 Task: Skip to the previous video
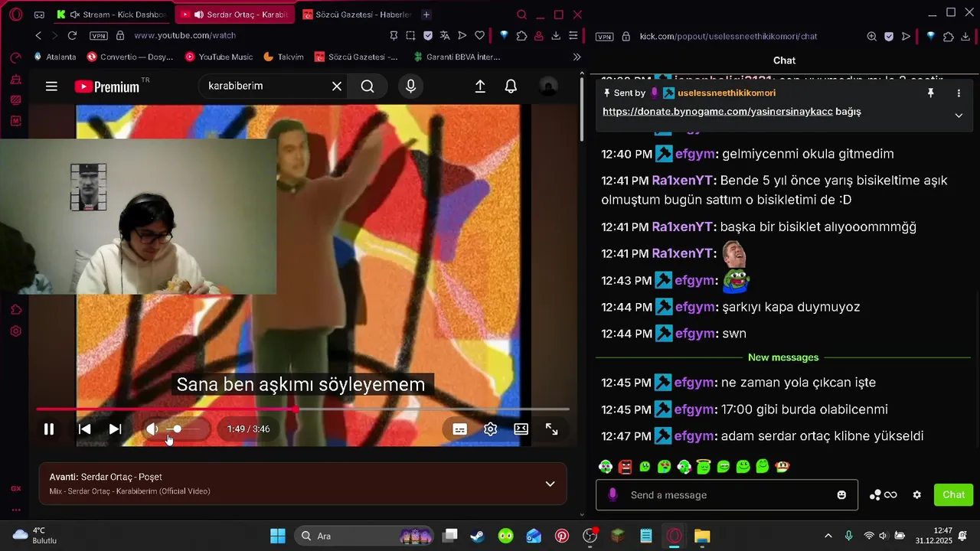click(84, 429)
